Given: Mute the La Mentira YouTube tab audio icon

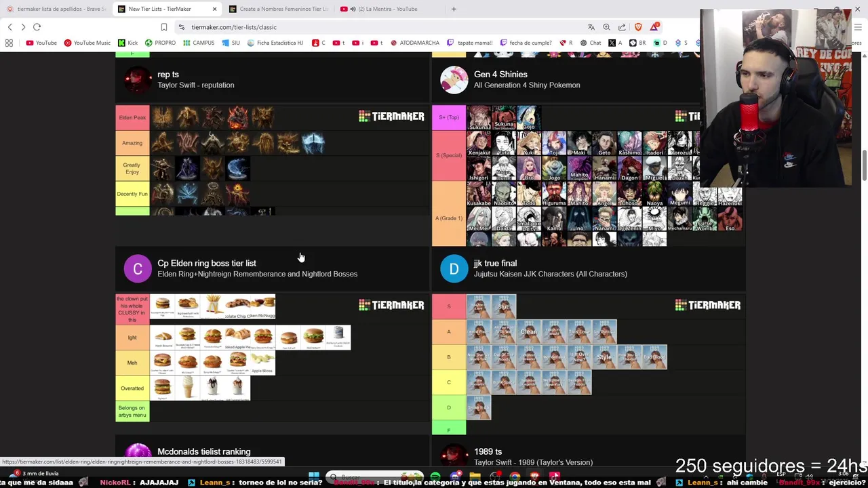Looking at the screenshot, I should tap(353, 9).
